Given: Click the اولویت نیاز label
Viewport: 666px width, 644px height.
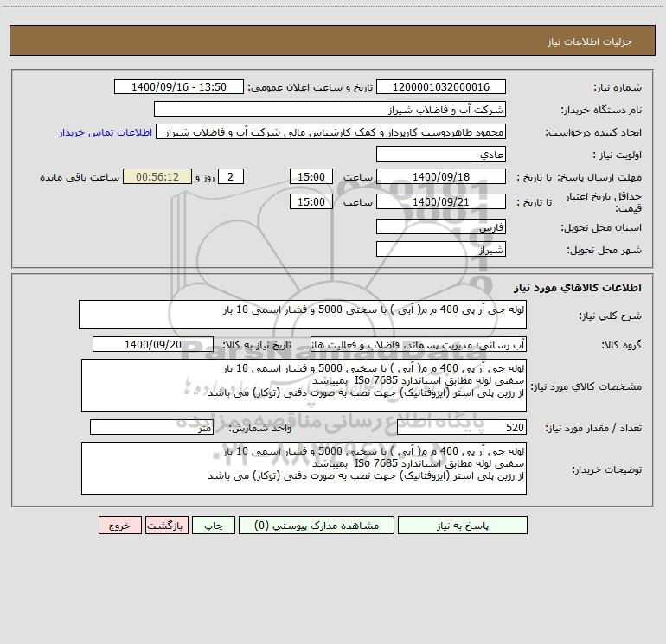Looking at the screenshot, I should (618, 155).
